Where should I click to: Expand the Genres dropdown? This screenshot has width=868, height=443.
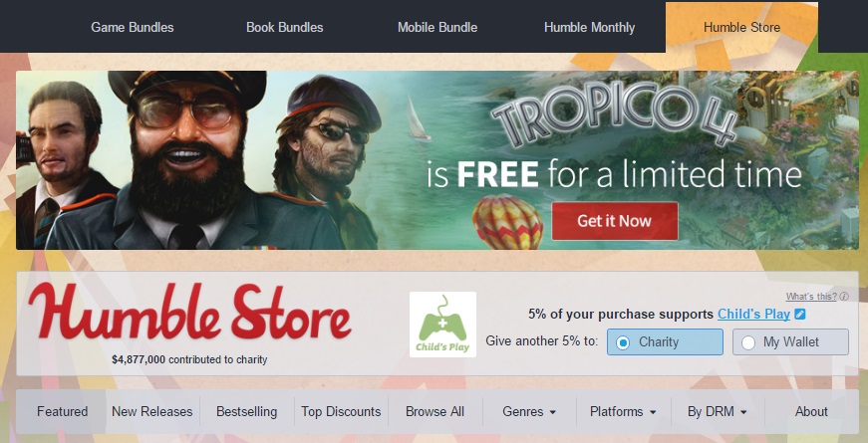coord(530,412)
